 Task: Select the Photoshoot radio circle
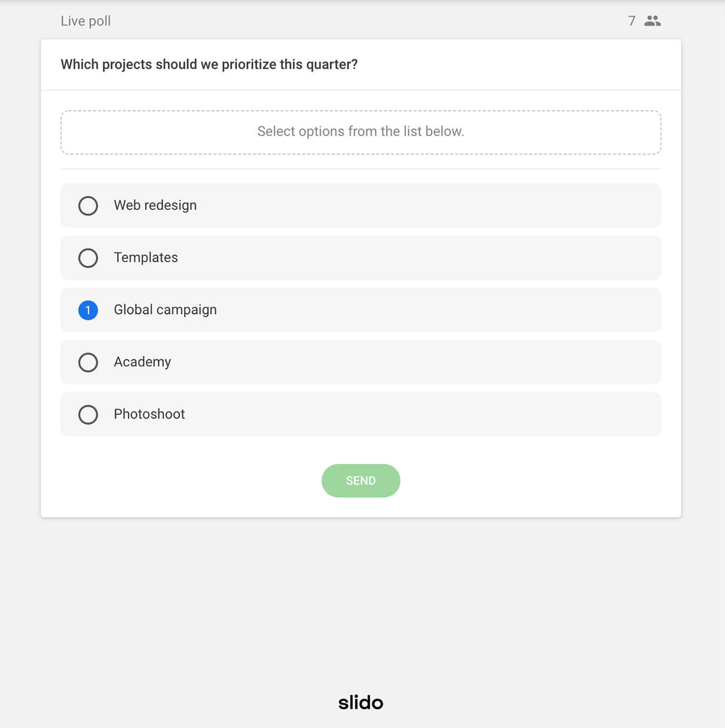[88, 414]
